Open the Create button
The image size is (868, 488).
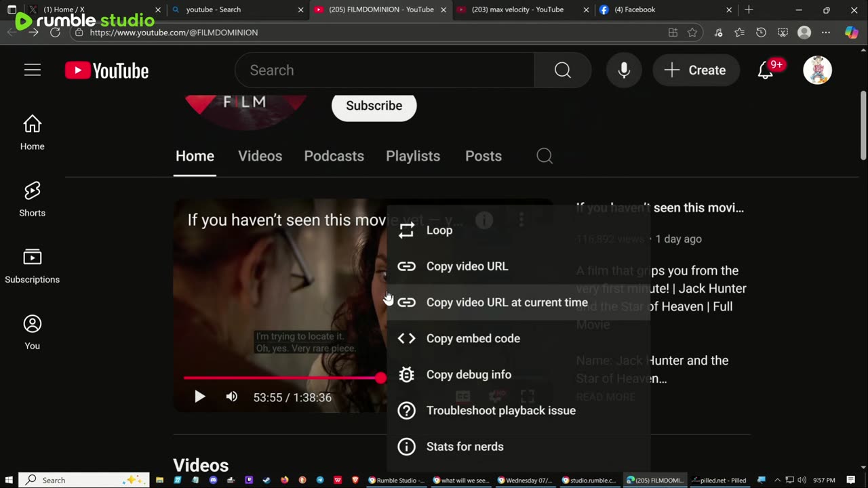[x=696, y=70]
